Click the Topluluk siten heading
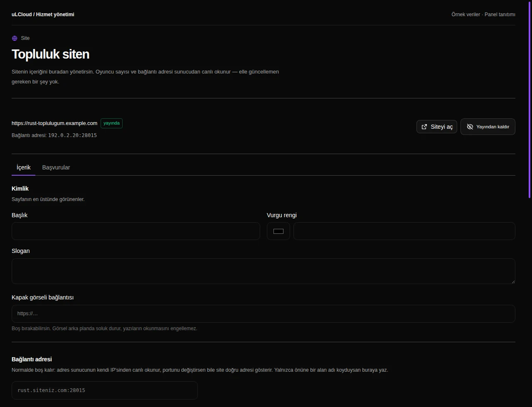This screenshot has width=532, height=407. coord(50,54)
